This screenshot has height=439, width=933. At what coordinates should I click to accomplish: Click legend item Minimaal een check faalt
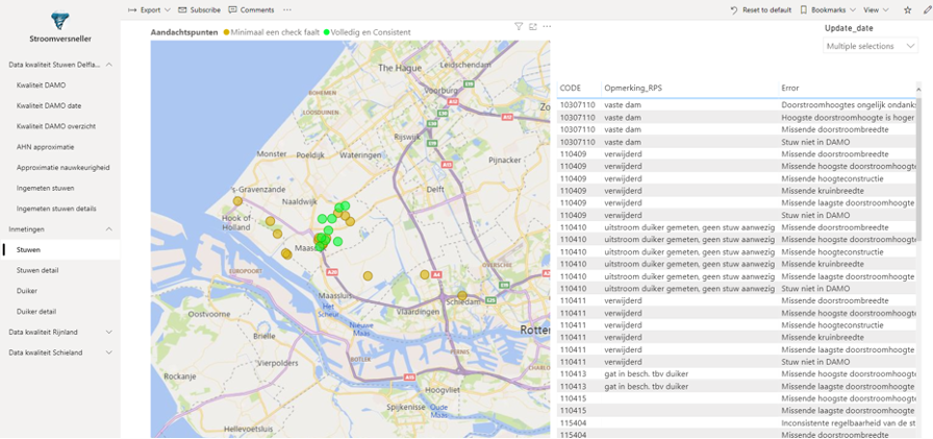(271, 32)
